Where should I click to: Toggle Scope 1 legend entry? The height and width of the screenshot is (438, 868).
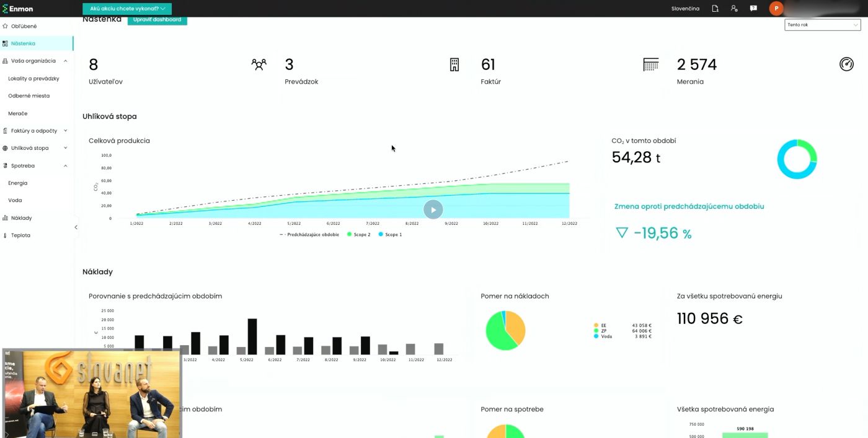pos(390,235)
